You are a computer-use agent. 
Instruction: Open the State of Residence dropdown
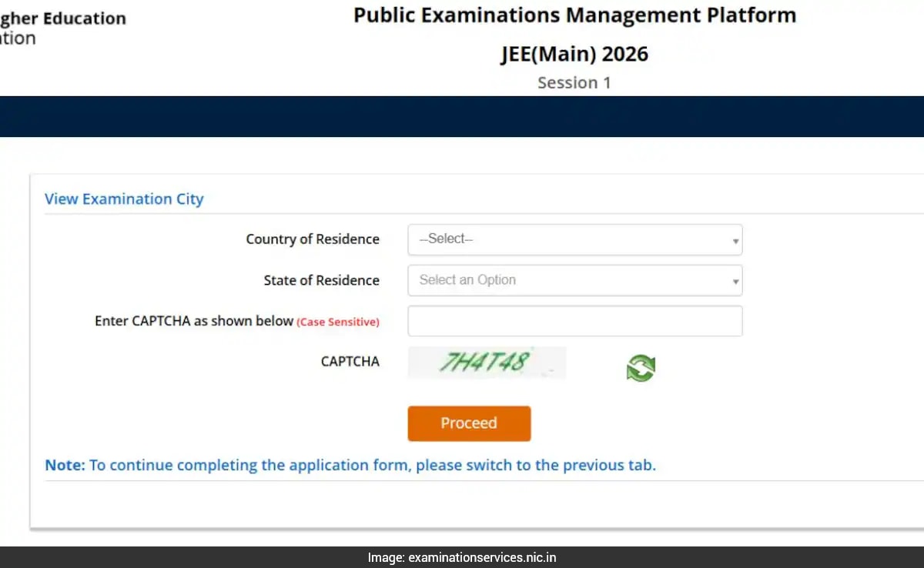click(574, 280)
